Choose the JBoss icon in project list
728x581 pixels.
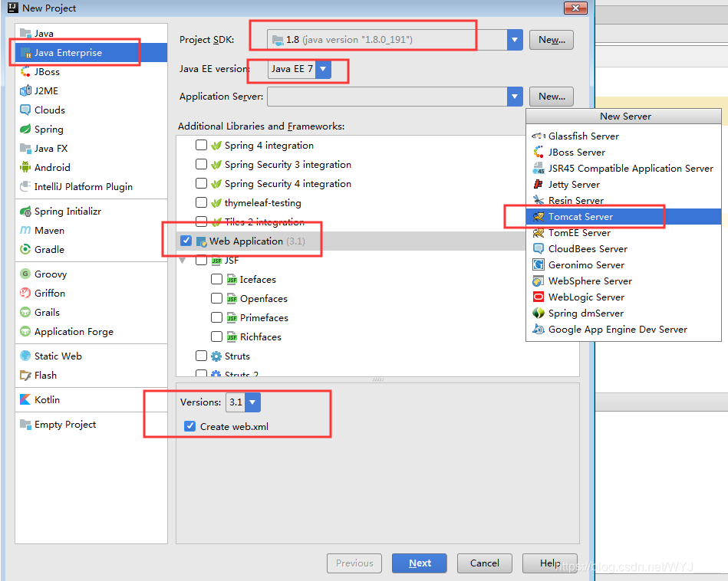click(x=25, y=72)
